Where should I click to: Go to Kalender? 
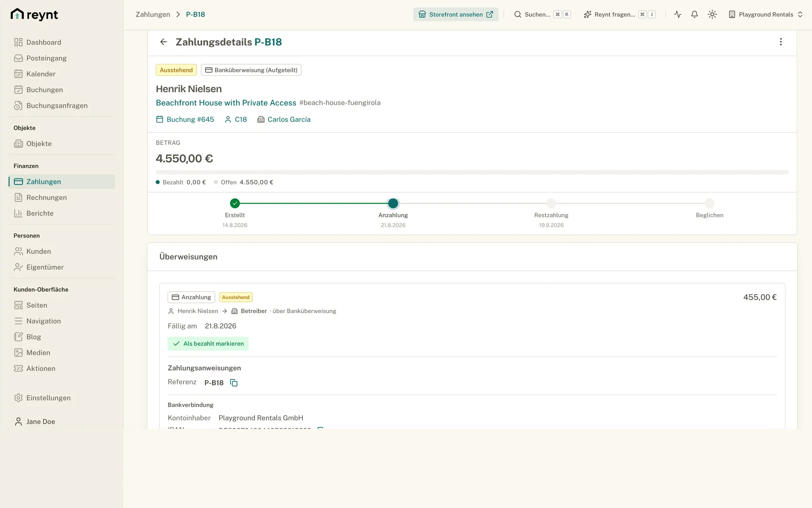point(62,74)
